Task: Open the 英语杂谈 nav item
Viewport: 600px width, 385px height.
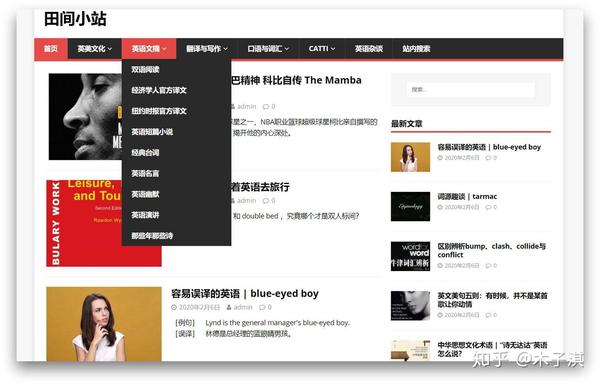Action: point(368,49)
